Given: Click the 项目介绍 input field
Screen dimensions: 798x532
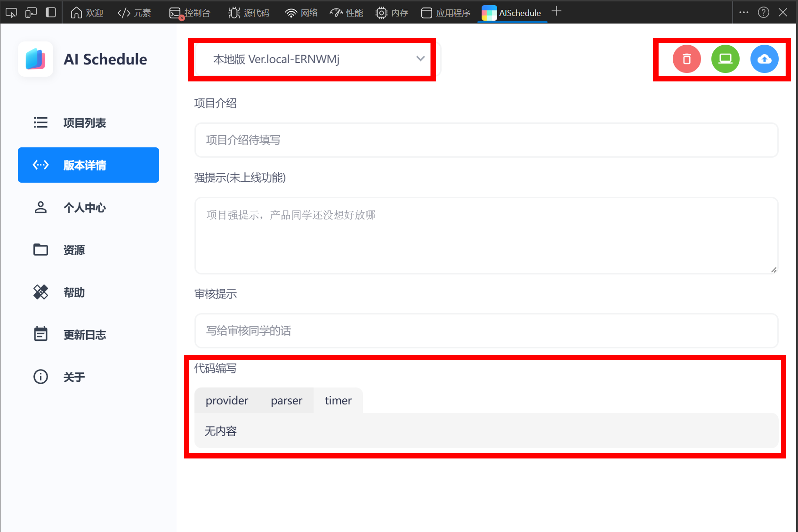Looking at the screenshot, I should (x=486, y=140).
